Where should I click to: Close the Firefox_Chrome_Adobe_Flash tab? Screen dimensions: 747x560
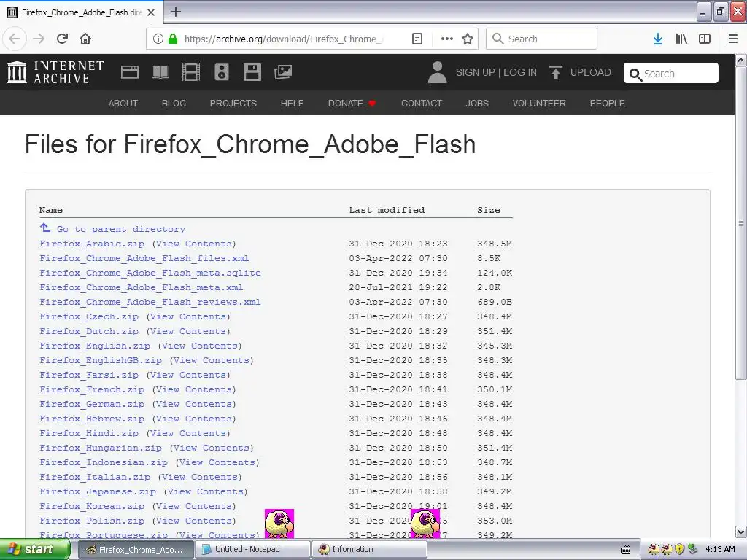pyautogui.click(x=151, y=12)
